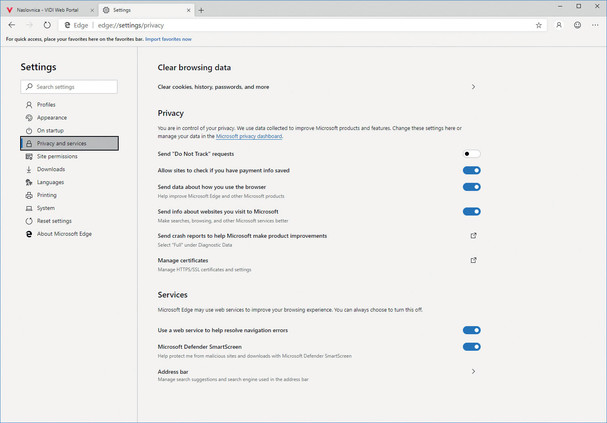Open a new tab with plus button

point(201,10)
